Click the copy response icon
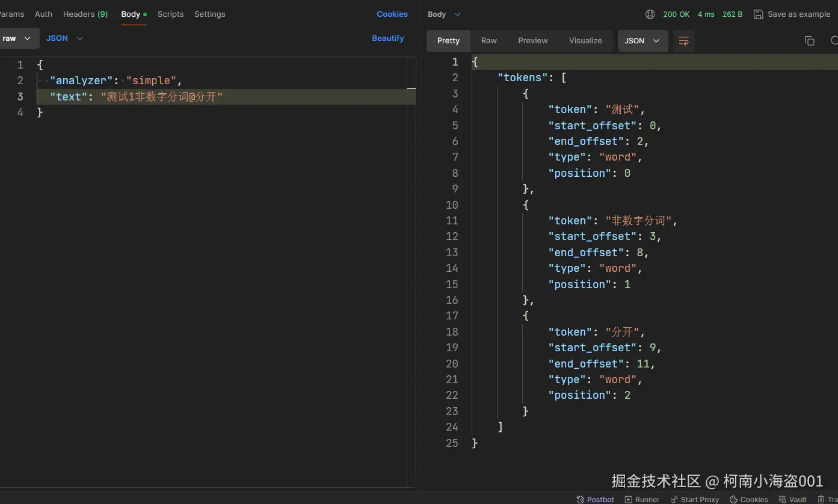This screenshot has height=504, width=838. click(809, 40)
